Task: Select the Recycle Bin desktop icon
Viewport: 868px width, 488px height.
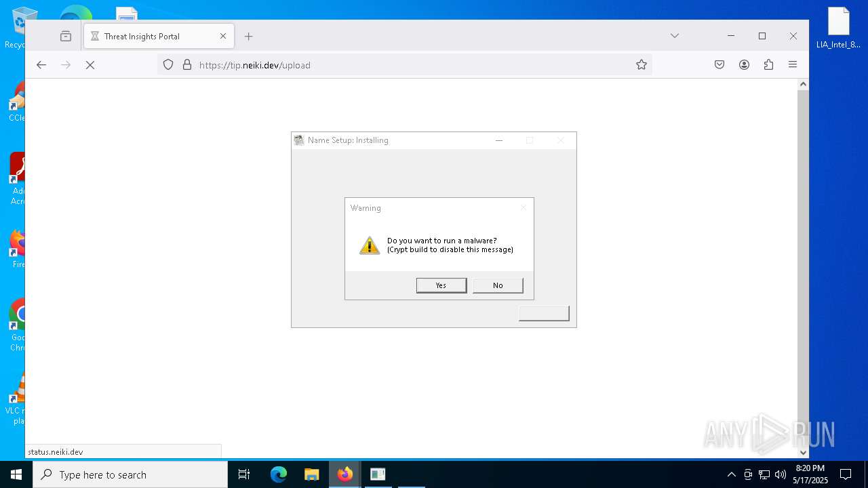Action: tap(15, 28)
